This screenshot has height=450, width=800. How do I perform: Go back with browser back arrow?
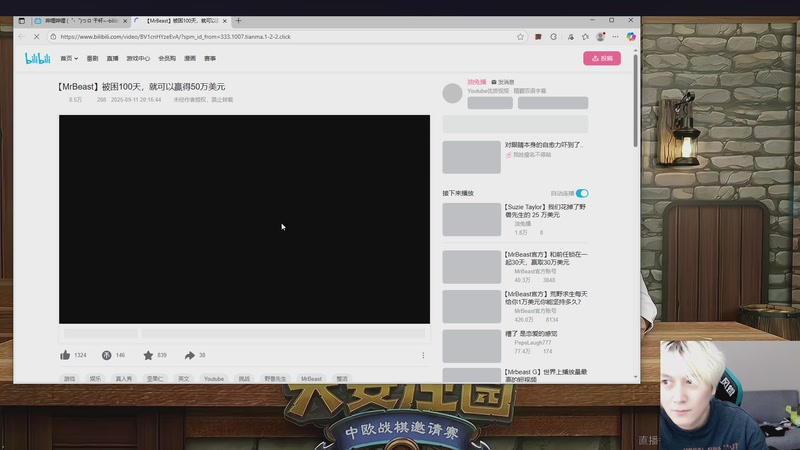21,37
